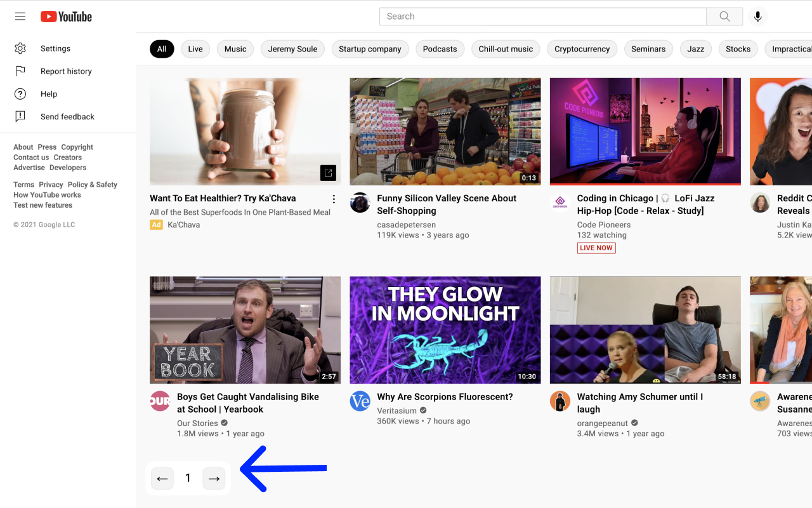Click the Send feedback icon
The image size is (812, 508).
pos(20,117)
